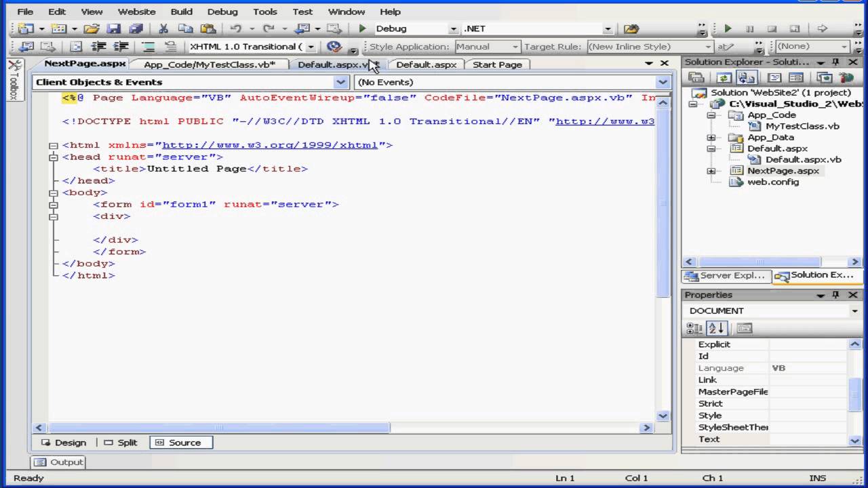Click the w3.org xhtml namespace link

(269, 145)
